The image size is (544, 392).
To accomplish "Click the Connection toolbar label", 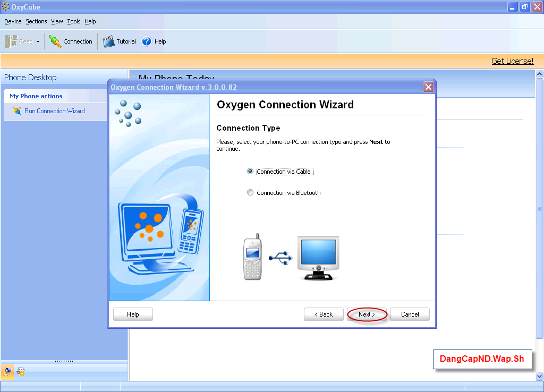I will pos(78,41).
